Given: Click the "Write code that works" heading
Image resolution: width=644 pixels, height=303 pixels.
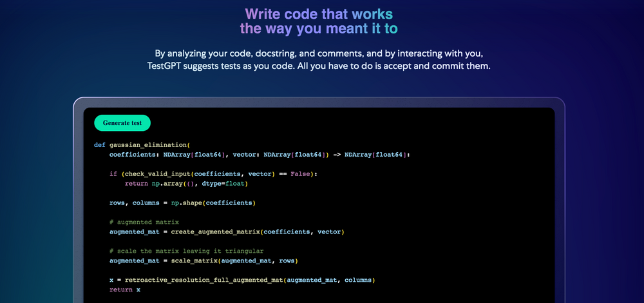Looking at the screenshot, I should (x=319, y=14).
